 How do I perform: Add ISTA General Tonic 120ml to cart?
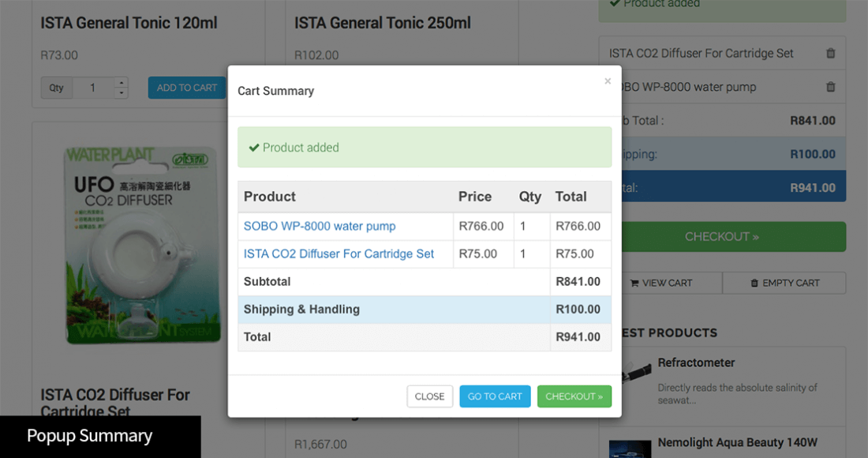(x=186, y=88)
